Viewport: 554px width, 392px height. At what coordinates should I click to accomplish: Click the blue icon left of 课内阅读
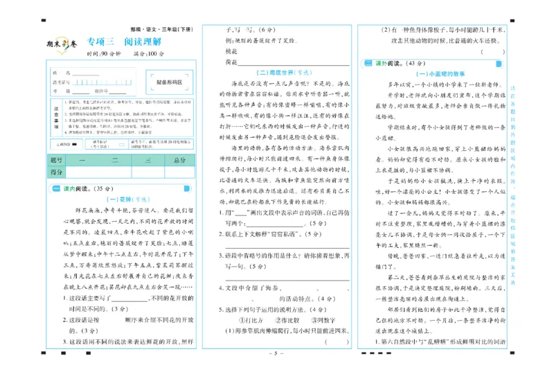tap(56, 189)
